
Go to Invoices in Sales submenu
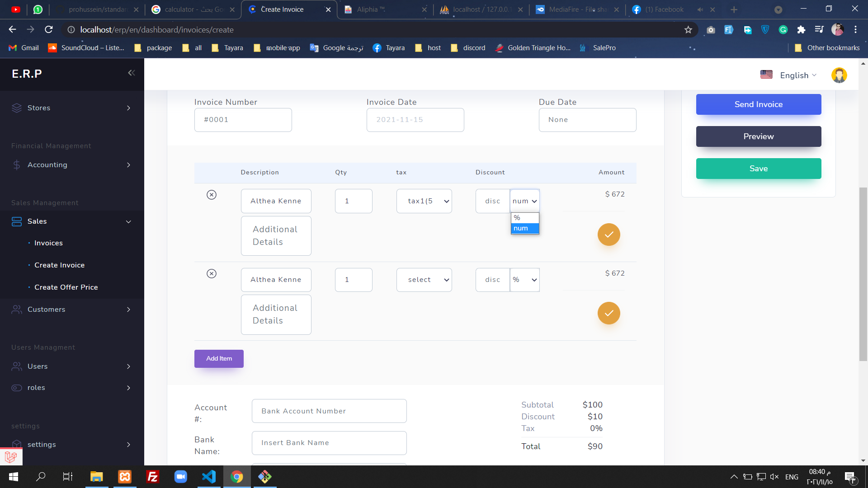48,243
